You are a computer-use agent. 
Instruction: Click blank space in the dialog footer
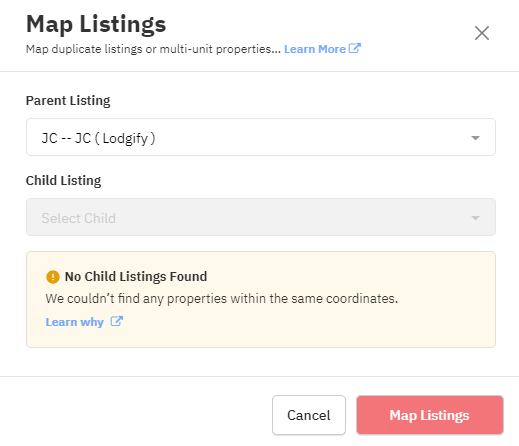coord(133,413)
